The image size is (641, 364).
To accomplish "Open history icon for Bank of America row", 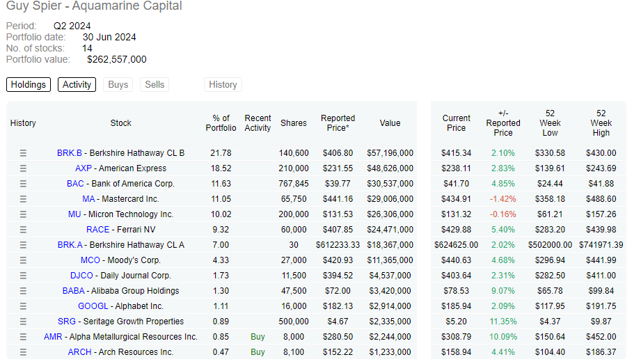I will 23,184.
